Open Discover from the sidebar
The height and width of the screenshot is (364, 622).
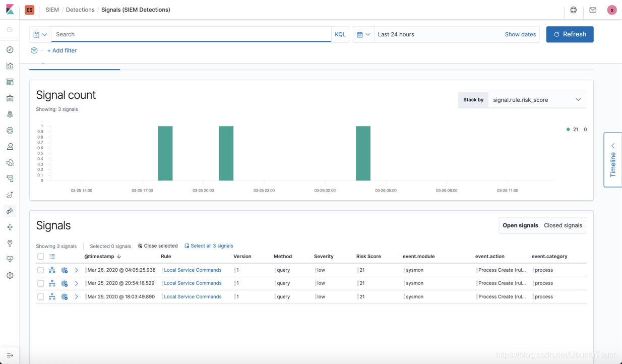tap(10, 50)
